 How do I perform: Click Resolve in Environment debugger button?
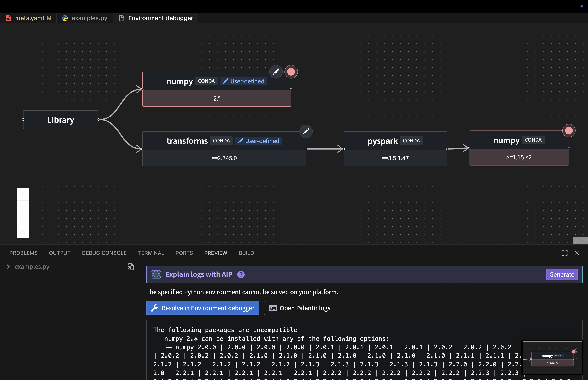[203, 308]
